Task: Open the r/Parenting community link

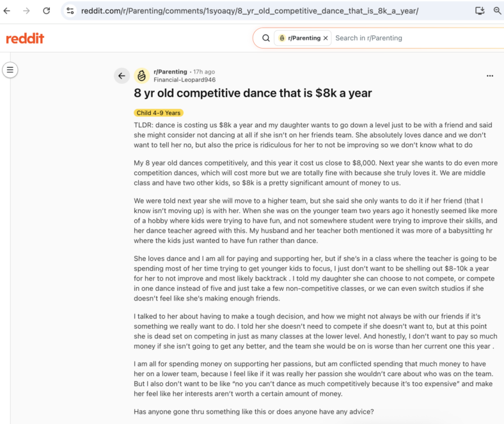Action: (170, 72)
